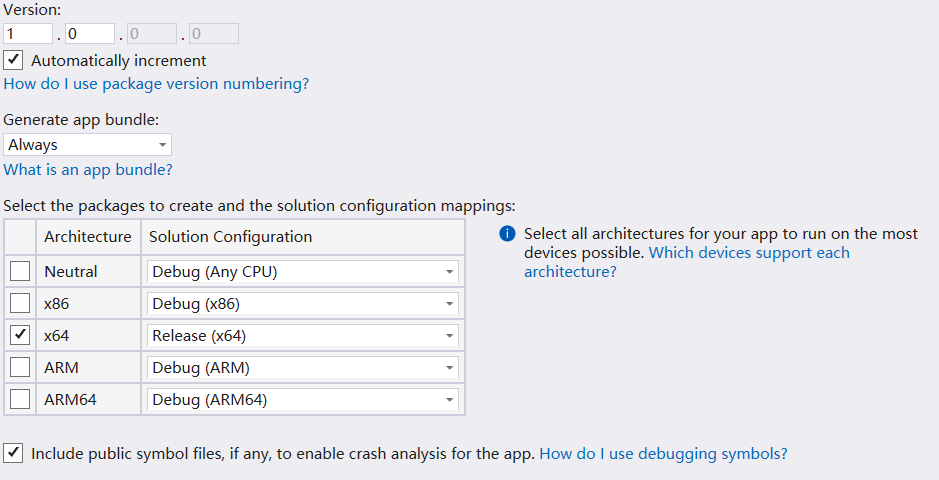Expand the Release (x64) configuration dropdown

[303, 335]
